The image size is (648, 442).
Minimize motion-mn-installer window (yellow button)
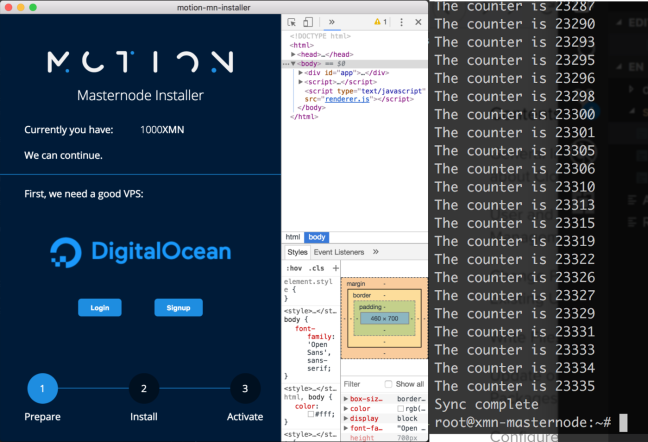21,7
